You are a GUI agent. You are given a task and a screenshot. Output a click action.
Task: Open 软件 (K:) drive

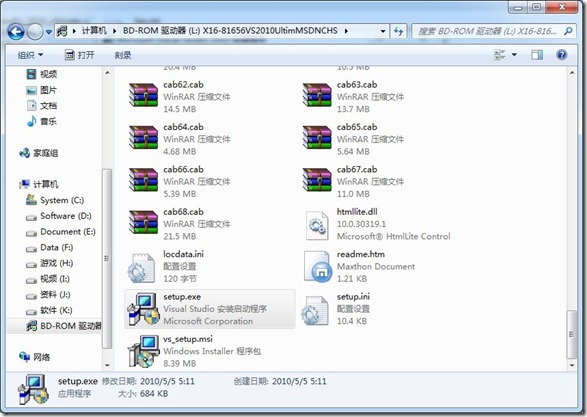coord(49,310)
